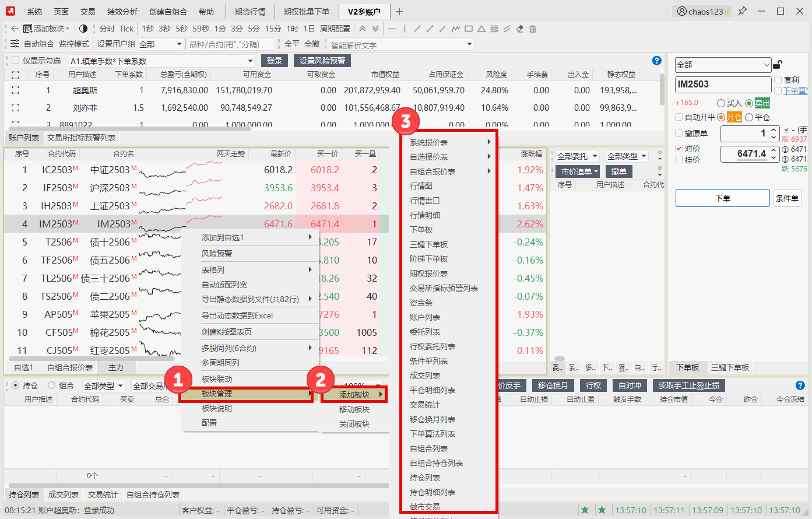The width and height of the screenshot is (812, 519).
Task: Select the text label drawing tool
Action: point(494,29)
